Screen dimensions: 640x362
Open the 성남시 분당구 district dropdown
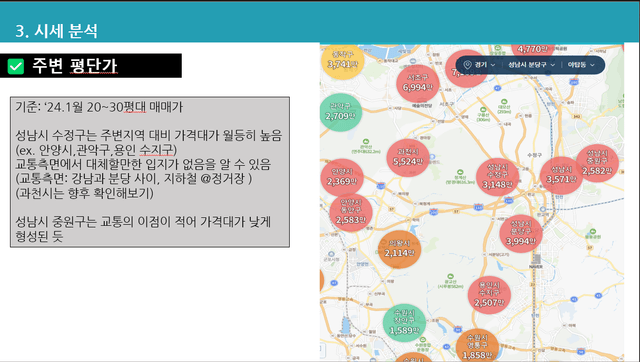(x=531, y=65)
